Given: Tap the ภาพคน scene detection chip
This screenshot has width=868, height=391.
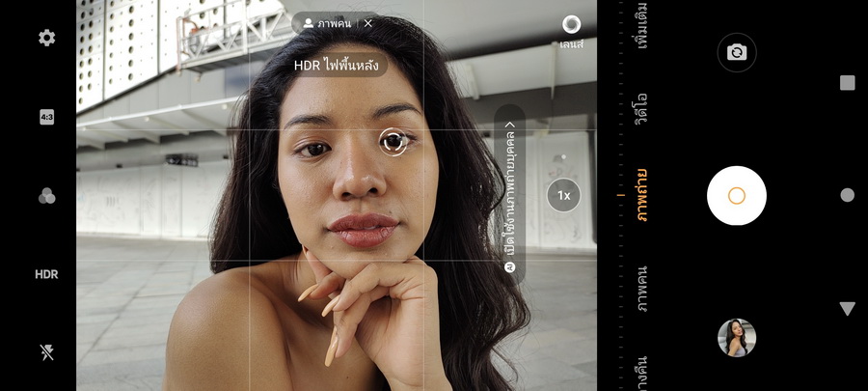Looking at the screenshot, I should [x=327, y=23].
